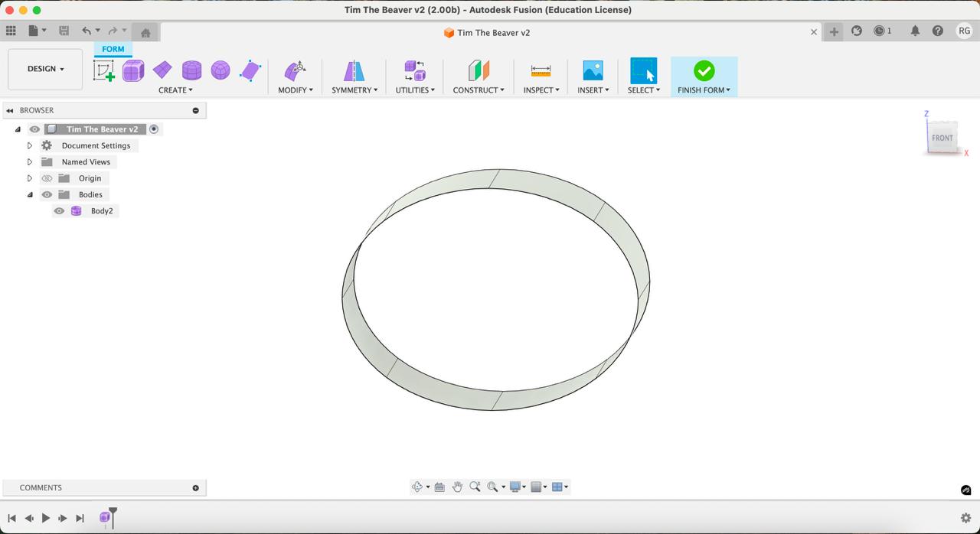
Task: Click the FRONT face of the ViewCube
Action: (942, 138)
